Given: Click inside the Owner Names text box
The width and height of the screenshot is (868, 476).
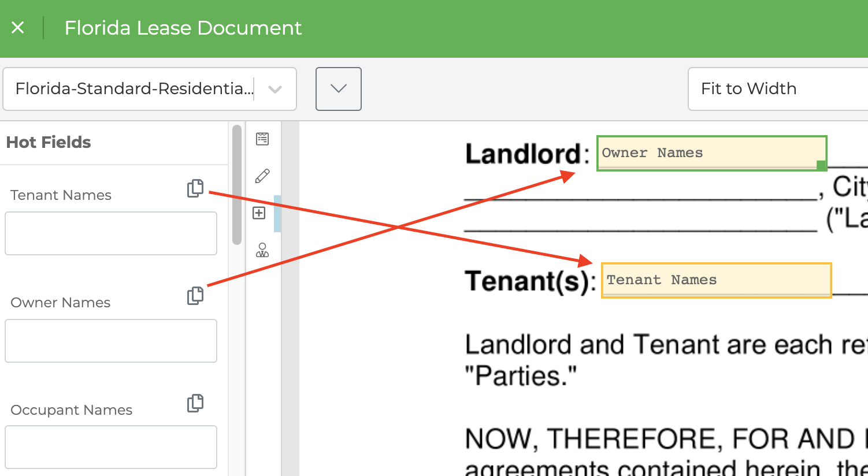Looking at the screenshot, I should (111, 341).
